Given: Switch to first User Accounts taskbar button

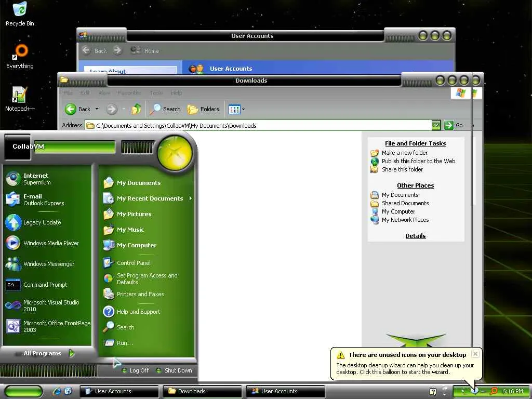Looking at the screenshot, I should [119, 391].
